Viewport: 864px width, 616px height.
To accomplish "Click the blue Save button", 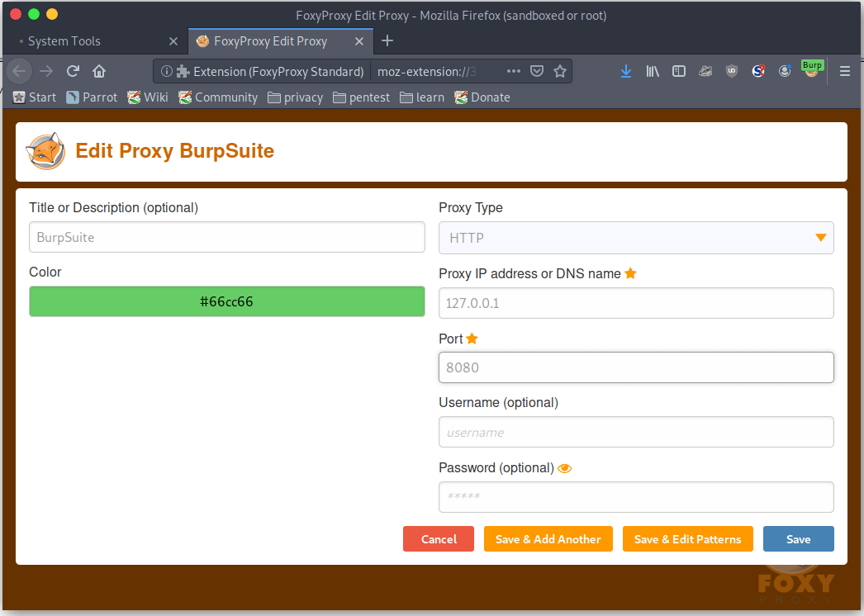I will (799, 539).
